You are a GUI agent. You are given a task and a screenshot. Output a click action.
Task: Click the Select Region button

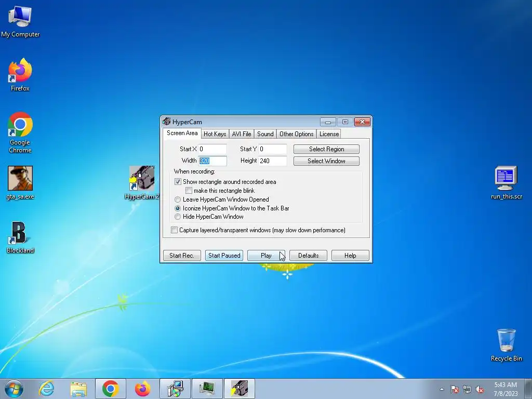(x=326, y=149)
